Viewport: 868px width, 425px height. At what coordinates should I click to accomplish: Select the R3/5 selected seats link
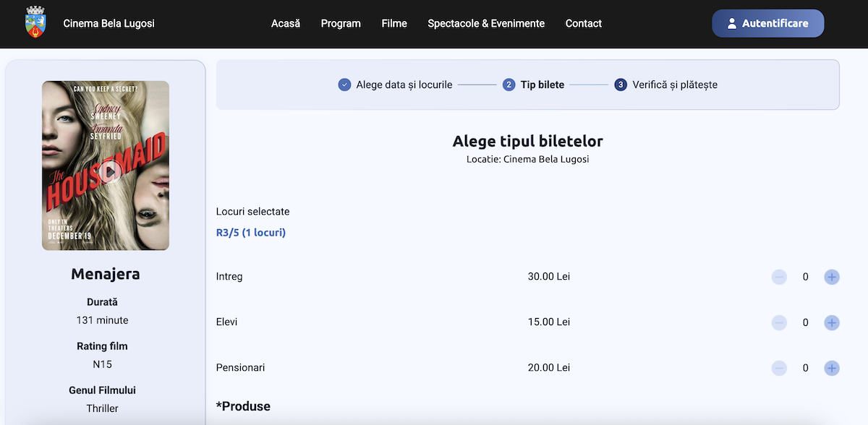coord(250,233)
